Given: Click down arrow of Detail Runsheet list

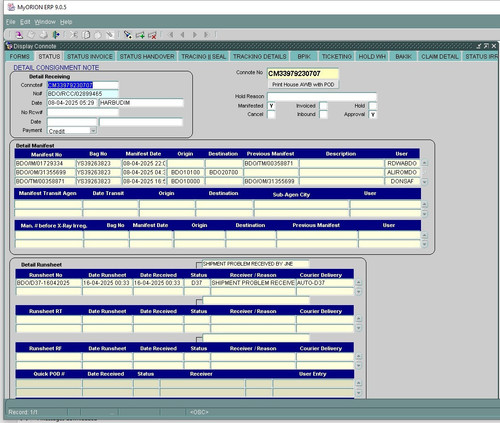Looking at the screenshot, I should pos(358,292).
